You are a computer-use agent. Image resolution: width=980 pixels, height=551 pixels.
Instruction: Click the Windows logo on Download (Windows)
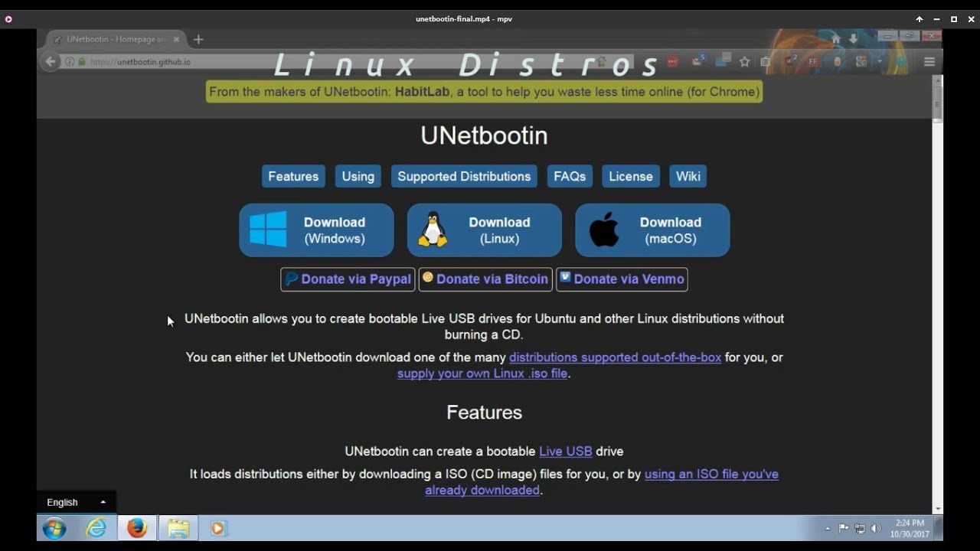[x=268, y=230]
